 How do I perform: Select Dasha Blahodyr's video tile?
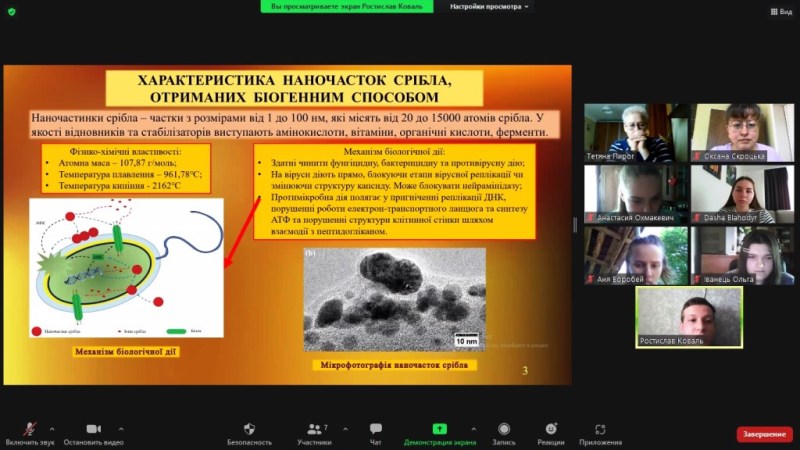tap(742, 194)
